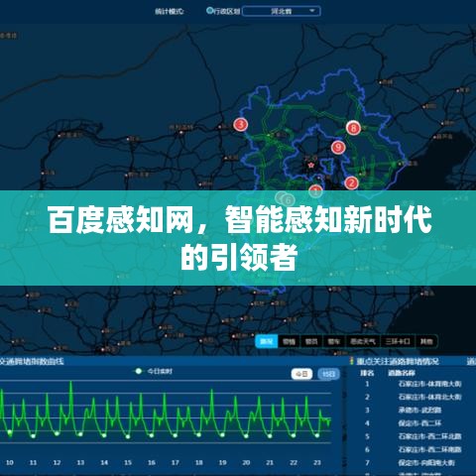Click the red map marker numbered 2
The width and height of the screenshot is (476, 476).
click(351, 182)
